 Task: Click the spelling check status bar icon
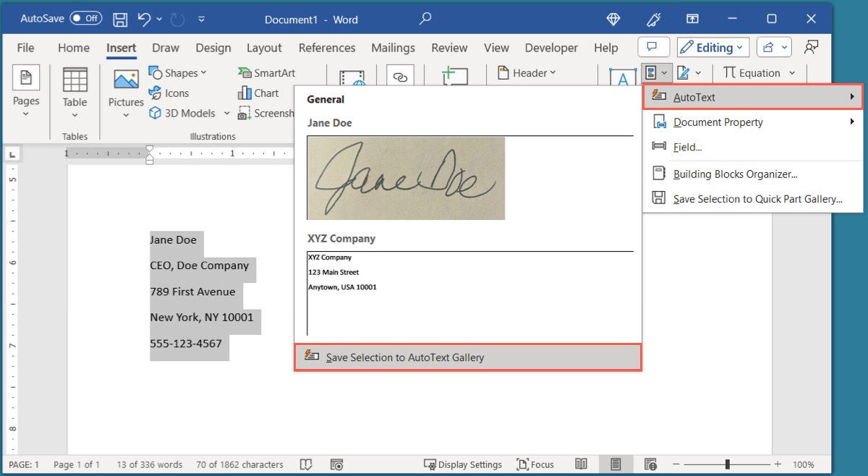(306, 464)
